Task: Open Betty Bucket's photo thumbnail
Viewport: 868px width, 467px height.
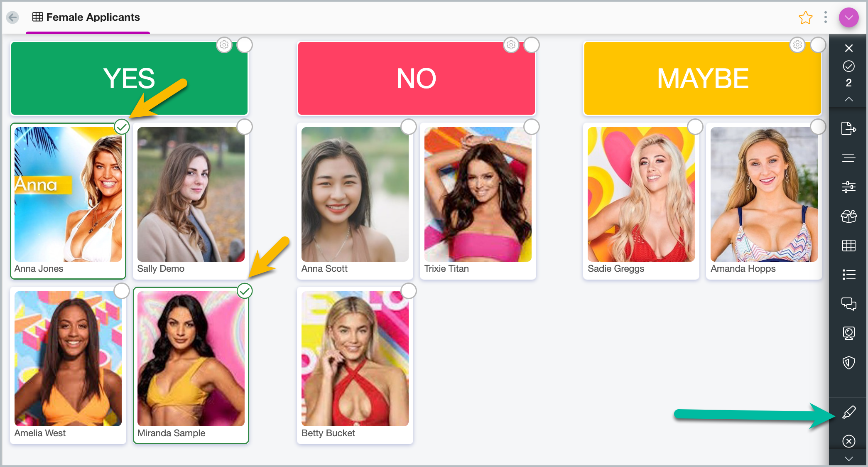Action: (355, 359)
